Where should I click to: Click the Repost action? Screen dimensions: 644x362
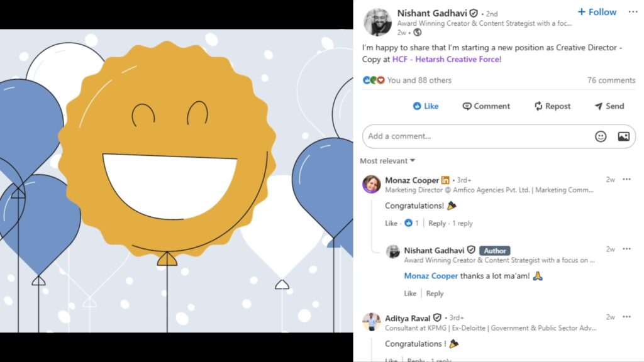pyautogui.click(x=552, y=106)
